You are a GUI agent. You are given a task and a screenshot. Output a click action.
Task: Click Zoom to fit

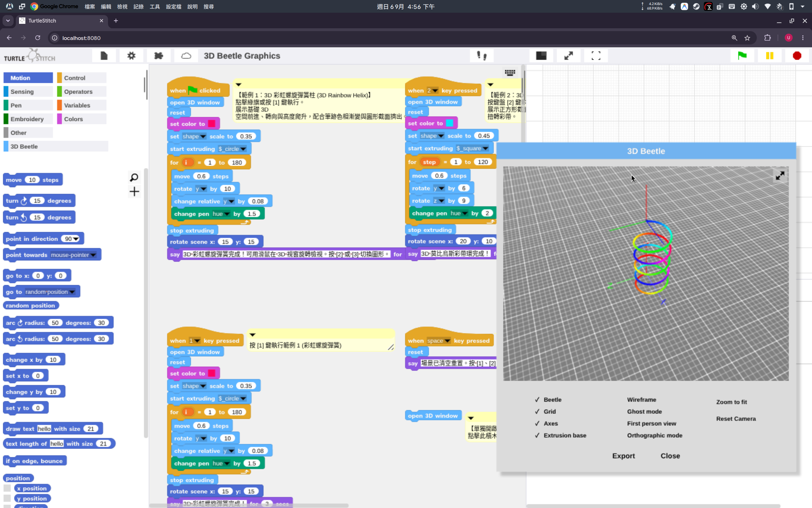pyautogui.click(x=731, y=402)
